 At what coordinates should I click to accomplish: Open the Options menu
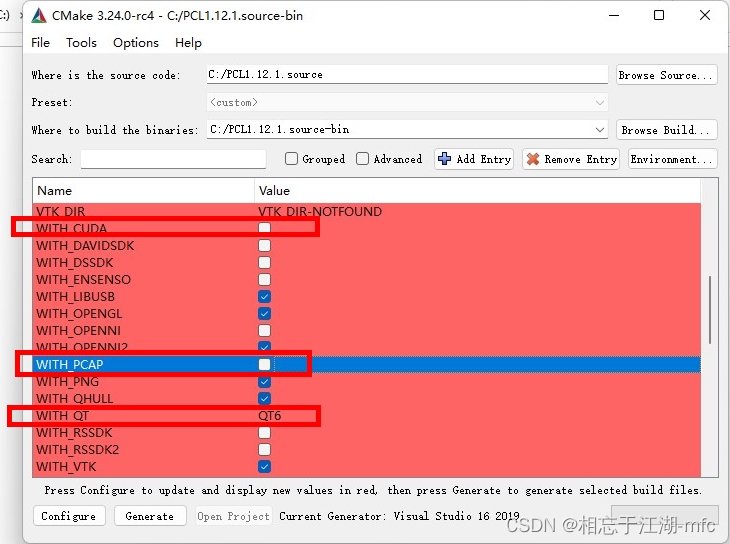point(136,43)
